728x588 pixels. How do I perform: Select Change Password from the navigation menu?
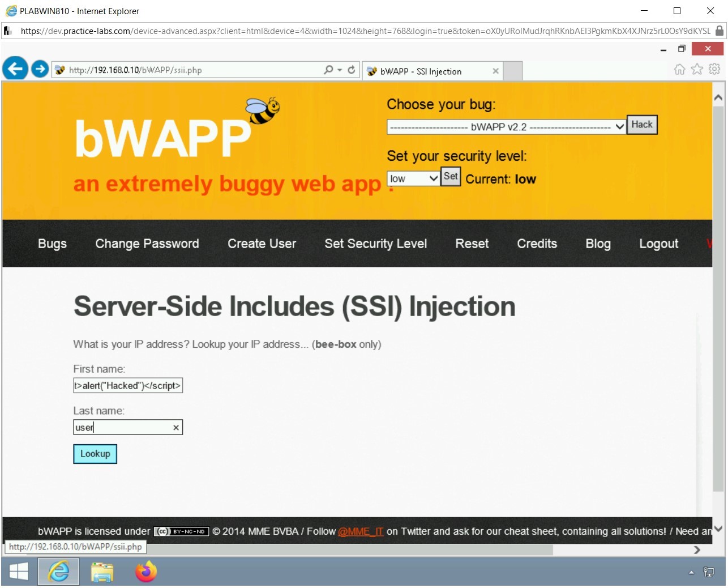click(147, 244)
